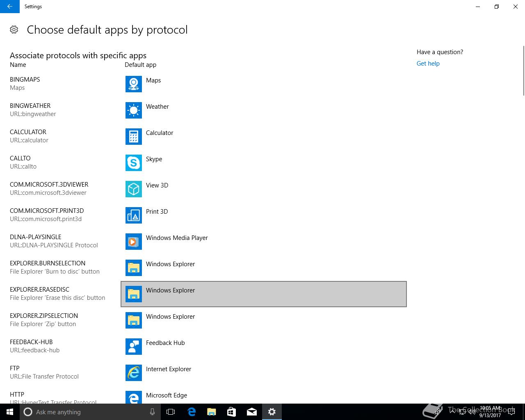Open the Windows Start menu
This screenshot has height=420, width=525.
click(x=10, y=412)
